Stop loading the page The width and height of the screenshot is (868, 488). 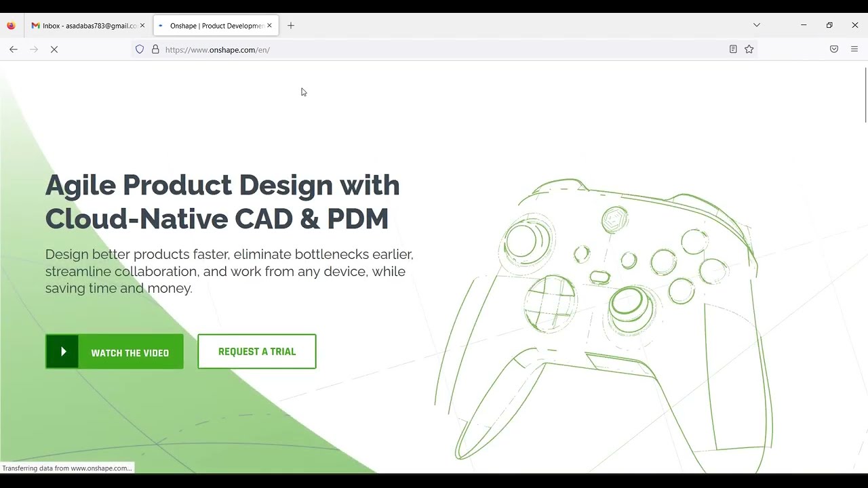click(54, 49)
